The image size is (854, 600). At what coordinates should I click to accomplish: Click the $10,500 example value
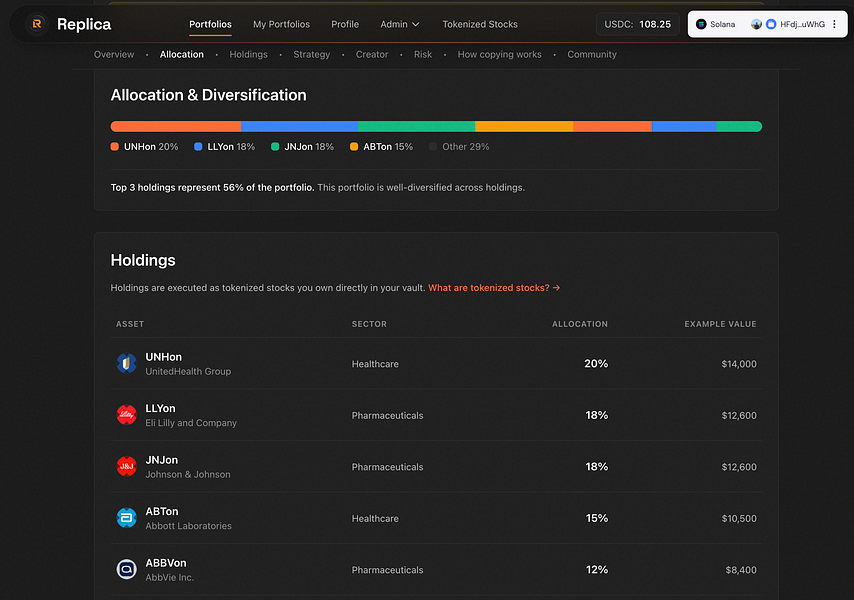pos(739,518)
